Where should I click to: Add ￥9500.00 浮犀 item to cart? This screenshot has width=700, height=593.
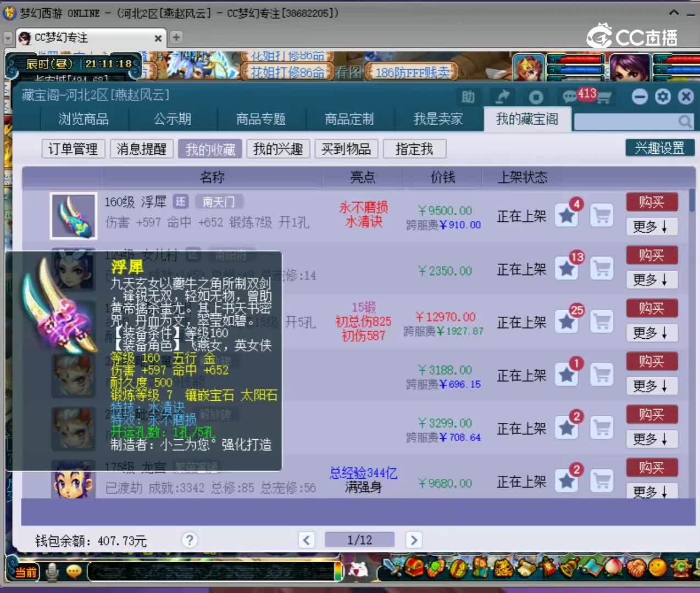[602, 216]
